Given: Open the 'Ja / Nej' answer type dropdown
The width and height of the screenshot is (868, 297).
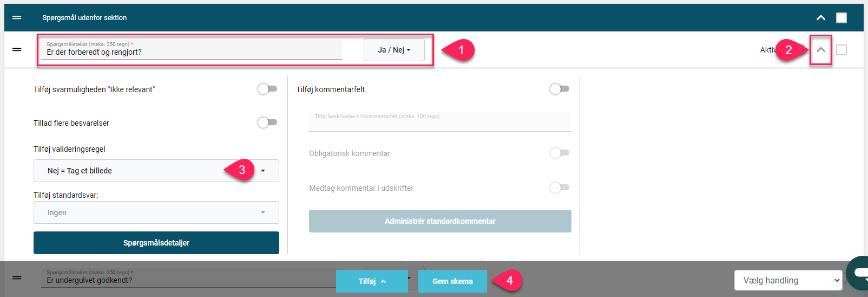Looking at the screenshot, I should 394,50.
